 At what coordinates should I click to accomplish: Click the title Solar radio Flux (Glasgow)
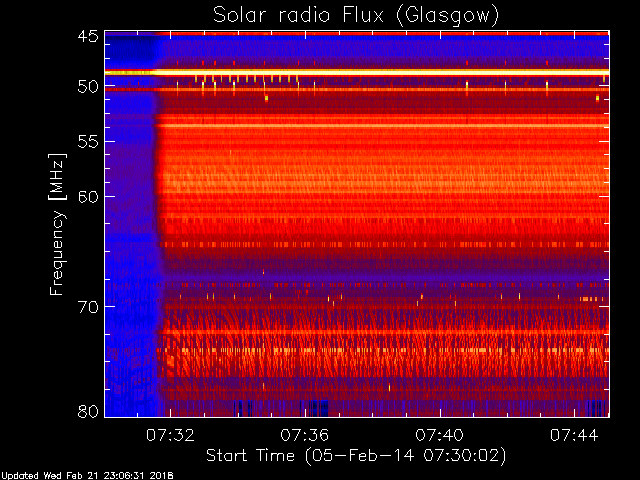pyautogui.click(x=356, y=16)
